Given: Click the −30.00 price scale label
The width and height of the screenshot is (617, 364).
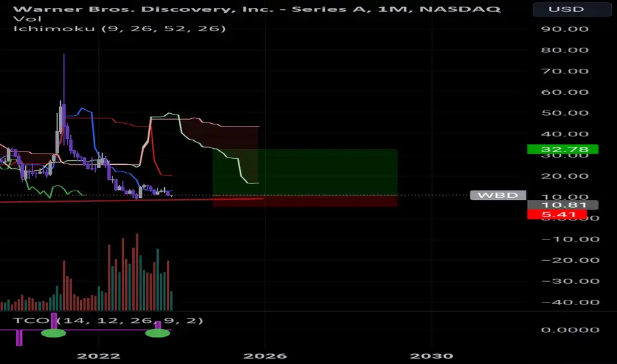Looking at the screenshot, I should [571, 281].
